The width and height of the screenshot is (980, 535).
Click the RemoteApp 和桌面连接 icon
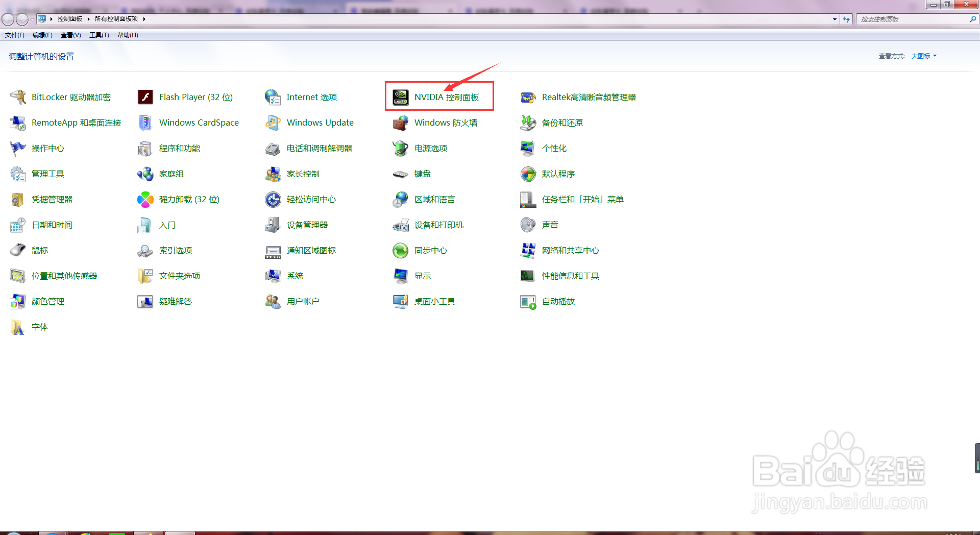(x=18, y=123)
